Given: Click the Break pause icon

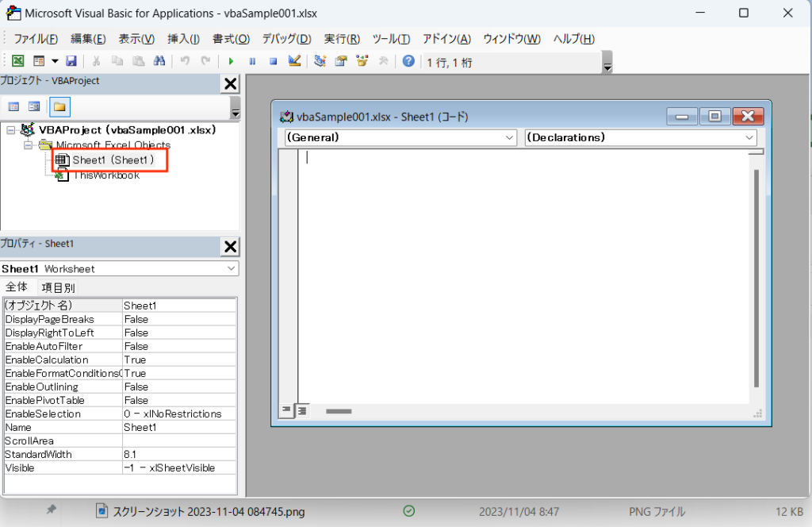Looking at the screenshot, I should [252, 61].
